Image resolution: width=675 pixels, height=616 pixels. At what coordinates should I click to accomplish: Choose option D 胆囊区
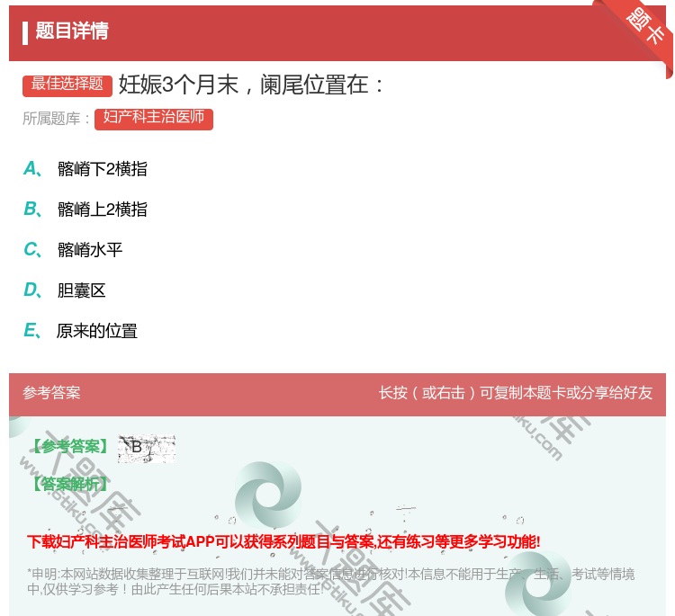click(x=65, y=290)
